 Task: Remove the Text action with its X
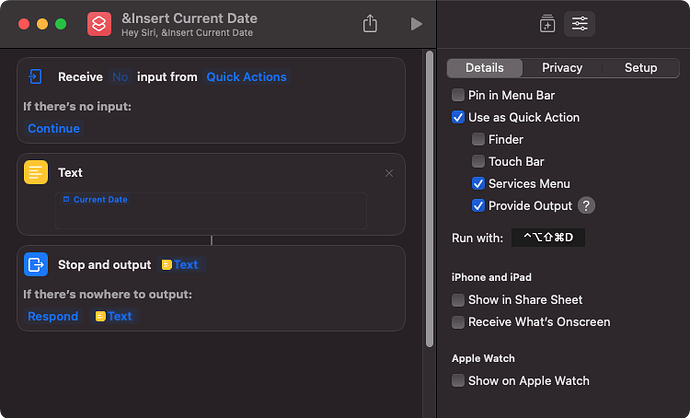(x=389, y=173)
